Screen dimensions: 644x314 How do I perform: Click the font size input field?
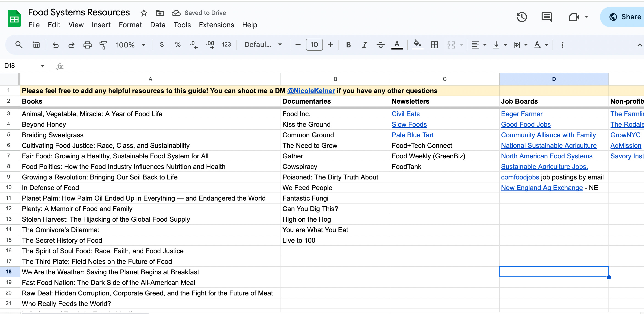click(x=314, y=45)
